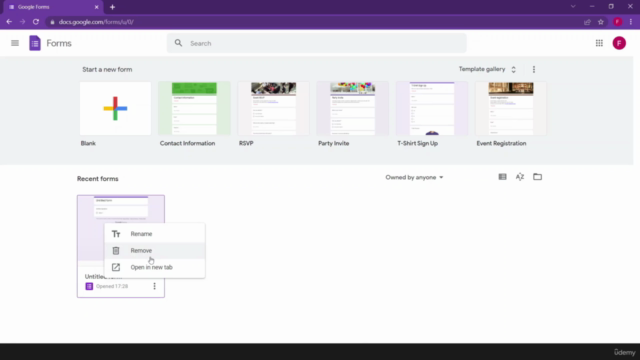Image resolution: width=640 pixels, height=360 pixels.
Task: Open the Google account avatar
Action: click(x=619, y=43)
